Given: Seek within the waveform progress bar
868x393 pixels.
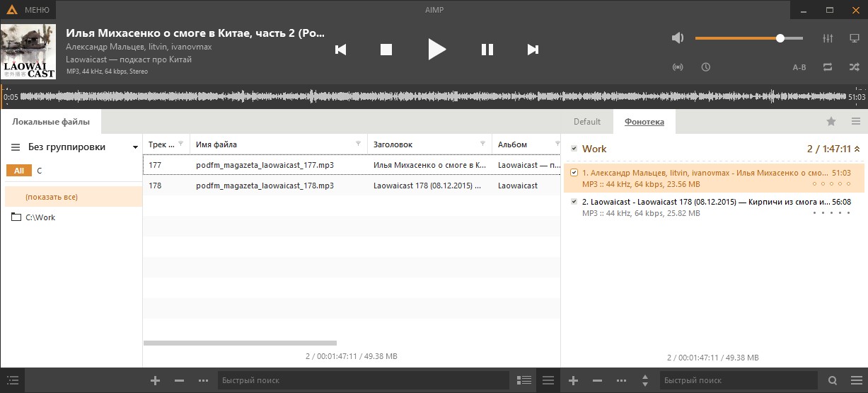Looking at the screenshot, I should (434, 96).
